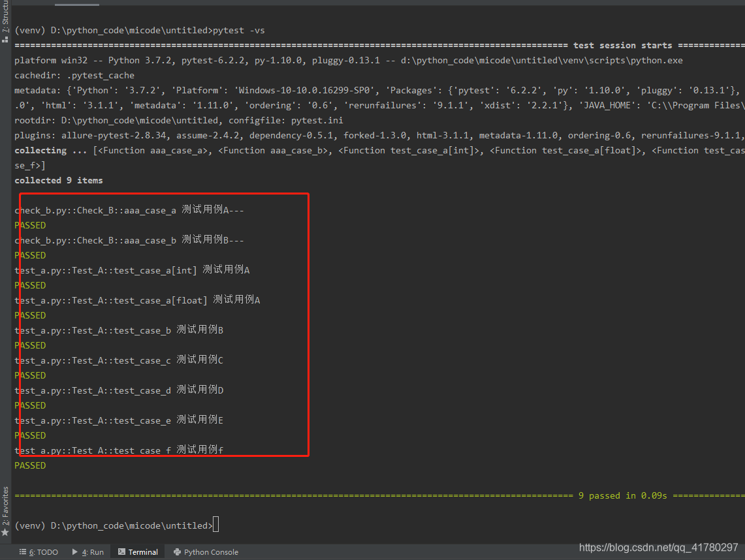
Task: Click the 'Test_A::test_case_b' result line
Action: [x=119, y=330]
